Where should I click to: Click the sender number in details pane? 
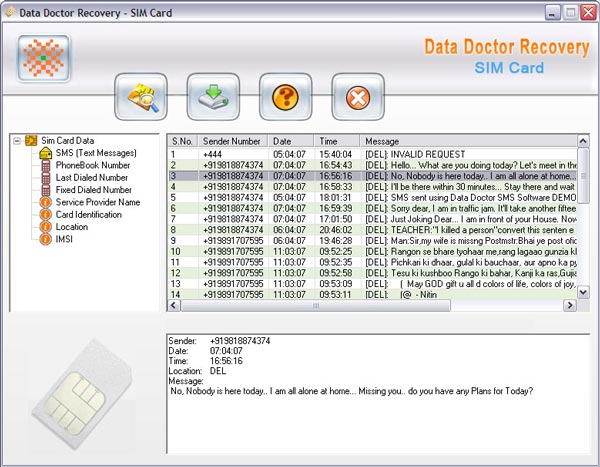pyautogui.click(x=240, y=341)
